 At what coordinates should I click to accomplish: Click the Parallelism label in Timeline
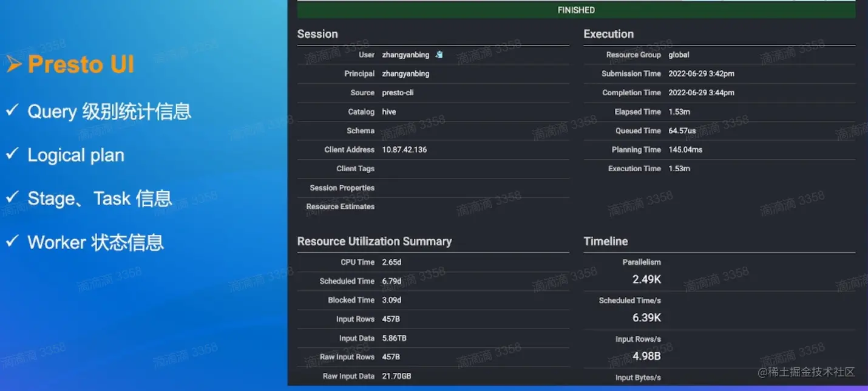click(642, 262)
